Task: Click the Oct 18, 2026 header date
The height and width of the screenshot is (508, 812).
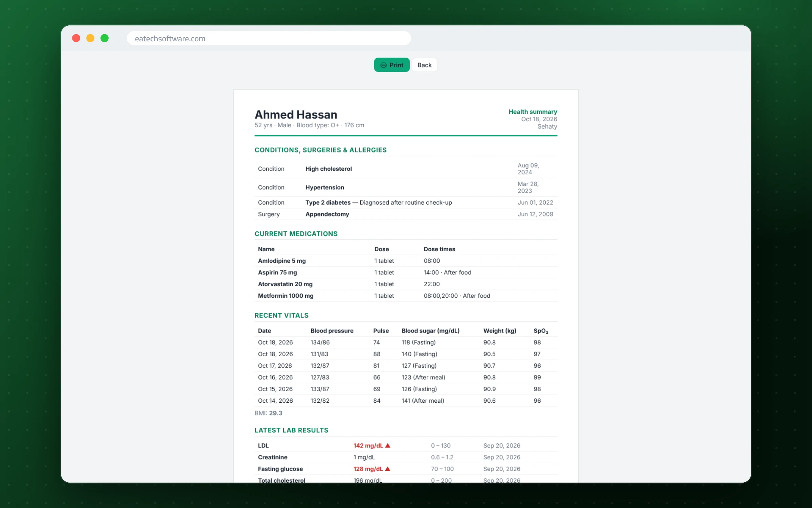Action: click(x=539, y=119)
